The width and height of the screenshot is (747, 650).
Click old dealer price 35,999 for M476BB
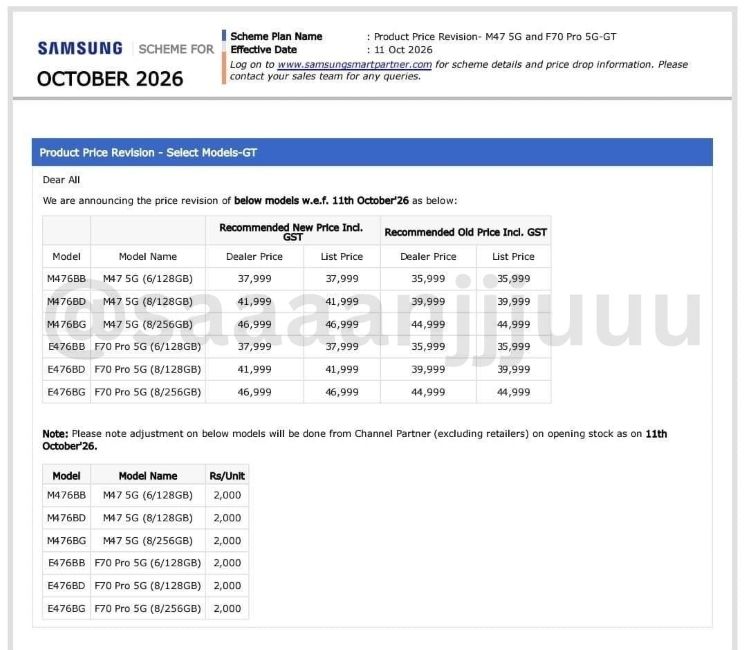(x=428, y=279)
